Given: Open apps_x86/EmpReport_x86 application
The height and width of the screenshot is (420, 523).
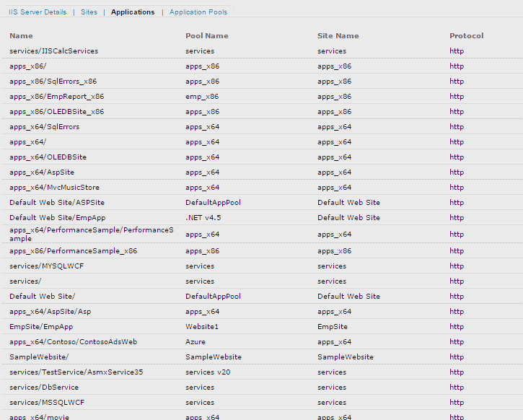Looking at the screenshot, I should pos(56,97).
